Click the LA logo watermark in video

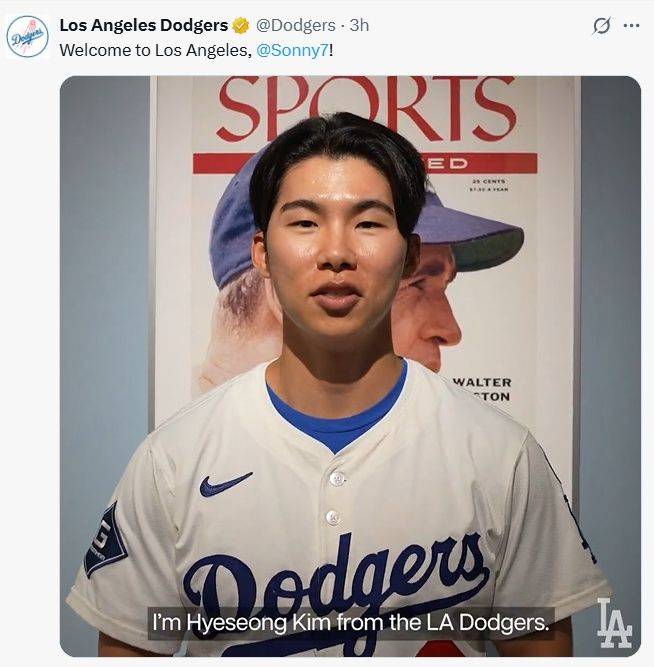614,622
